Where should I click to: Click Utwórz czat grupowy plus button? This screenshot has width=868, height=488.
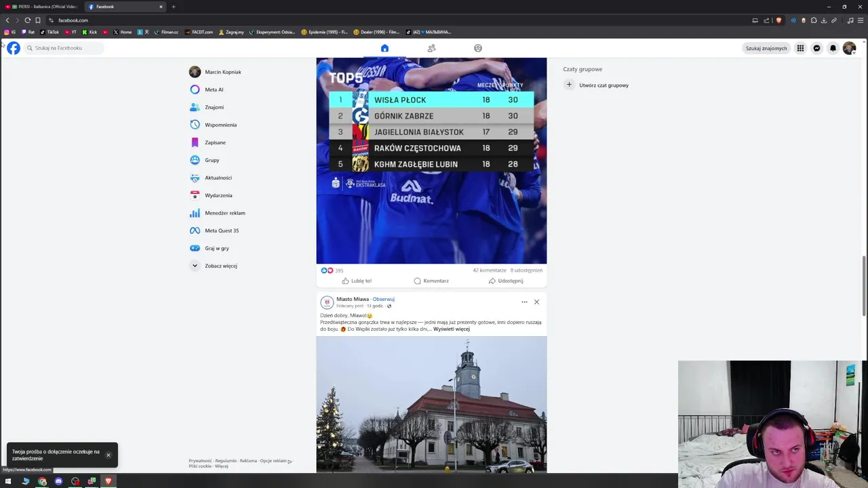pos(569,85)
